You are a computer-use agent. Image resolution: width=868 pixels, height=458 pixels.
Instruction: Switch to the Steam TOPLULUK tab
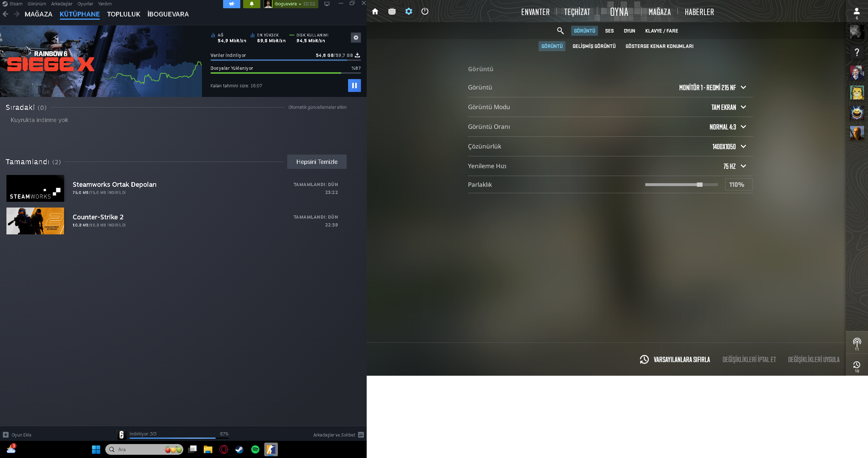[x=124, y=14]
